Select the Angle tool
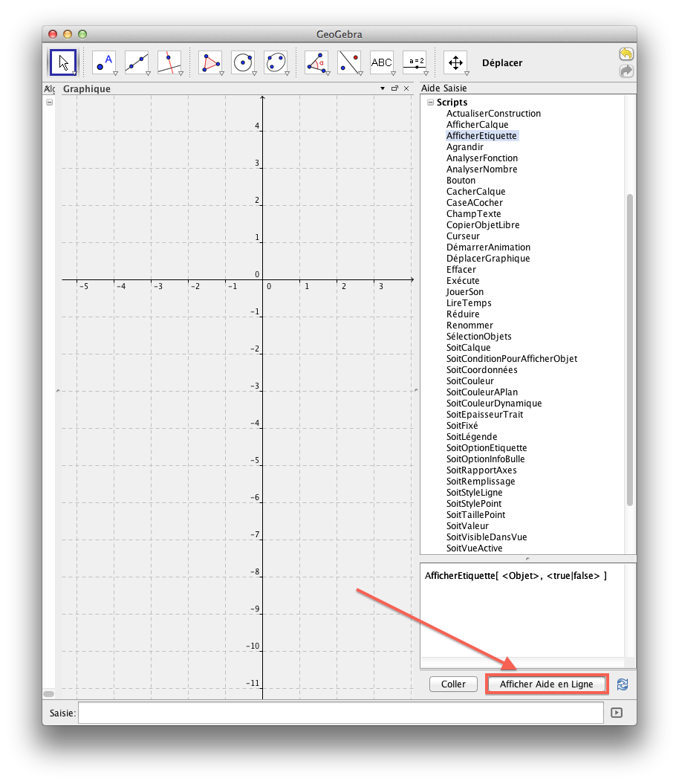Image resolution: width=679 pixels, height=784 pixels. point(317,62)
